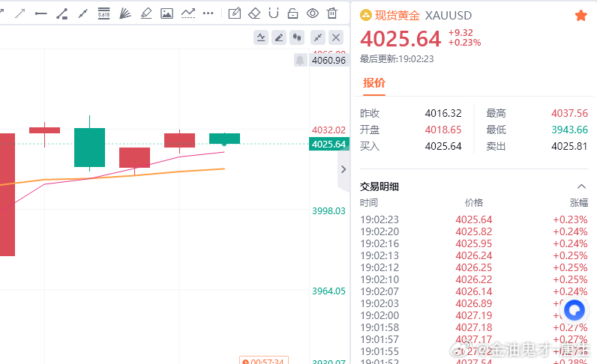The width and height of the screenshot is (597, 364).
Task: Click the 3964.05 axis price label
Action: 328,291
